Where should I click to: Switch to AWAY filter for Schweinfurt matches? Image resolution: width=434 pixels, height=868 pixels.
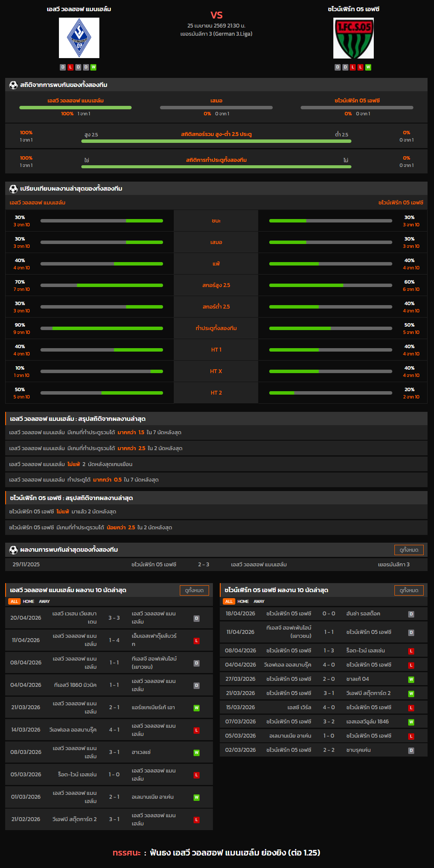259,602
